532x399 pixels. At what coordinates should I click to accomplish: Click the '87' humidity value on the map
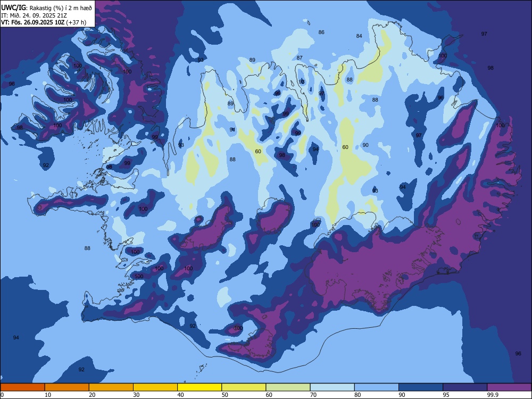pyautogui.click(x=300, y=57)
